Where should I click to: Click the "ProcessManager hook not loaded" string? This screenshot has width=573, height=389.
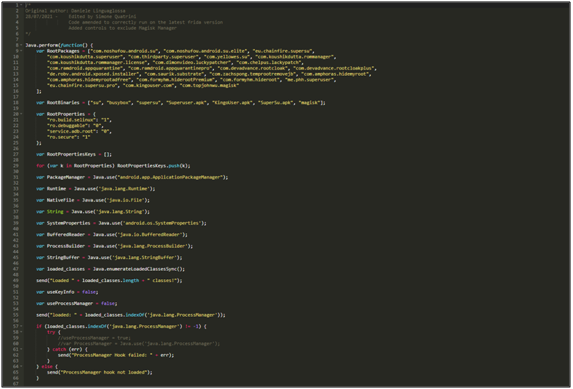(103, 372)
